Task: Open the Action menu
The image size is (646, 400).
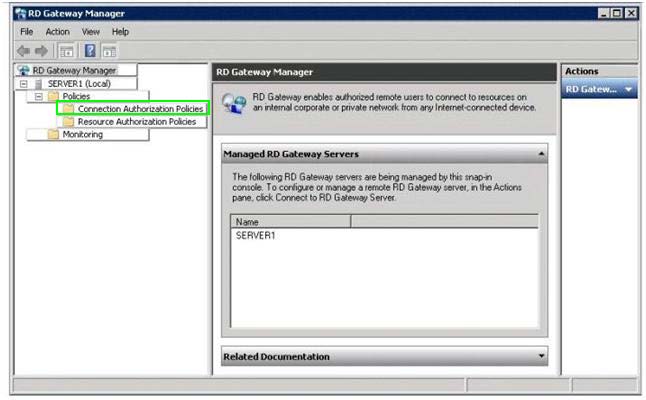Action: 57,32
